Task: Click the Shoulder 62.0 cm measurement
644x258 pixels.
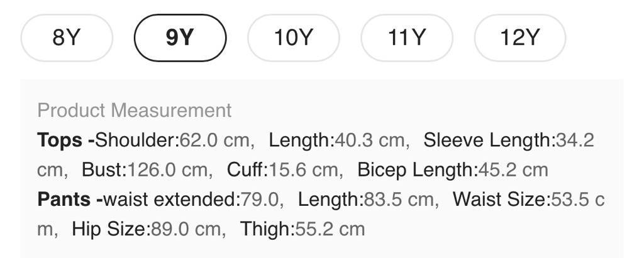Action: [173, 140]
